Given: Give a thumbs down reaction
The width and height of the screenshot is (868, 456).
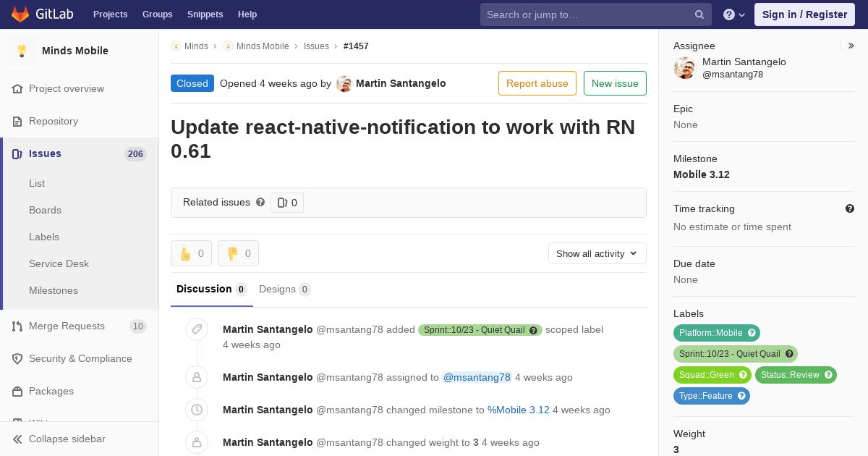Looking at the screenshot, I should tap(238, 253).
